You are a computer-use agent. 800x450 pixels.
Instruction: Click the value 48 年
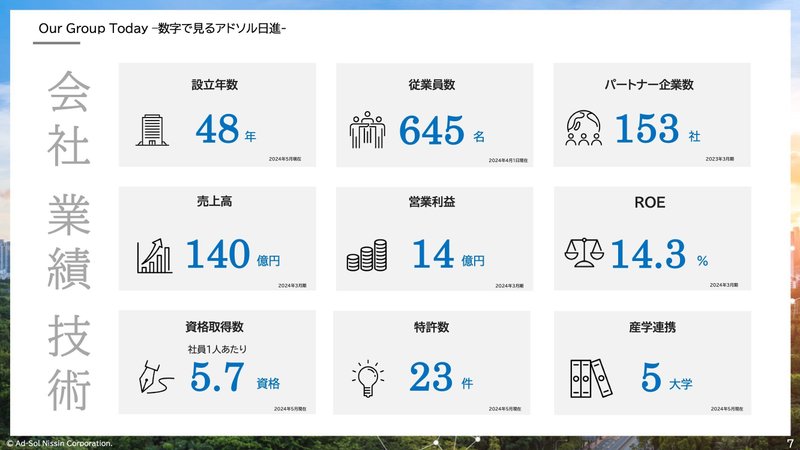[226, 130]
